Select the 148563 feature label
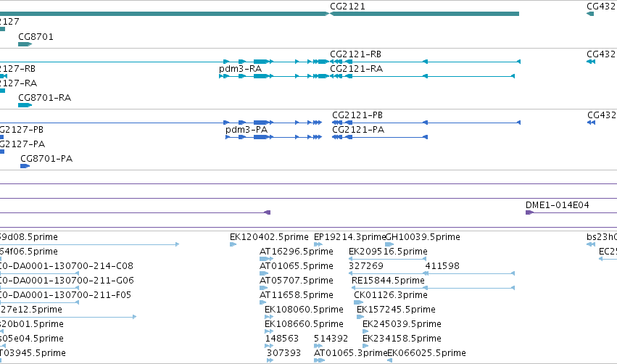Viewport: 617px width, 364px height. point(282,339)
